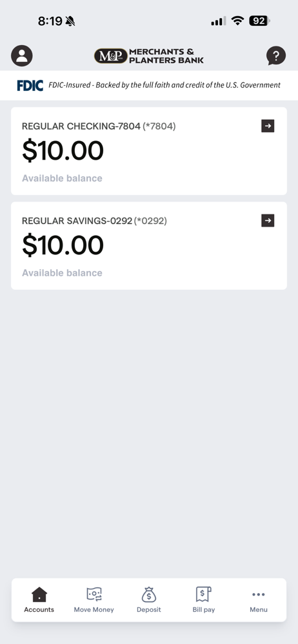Tap the Accounts house icon

tap(39, 594)
